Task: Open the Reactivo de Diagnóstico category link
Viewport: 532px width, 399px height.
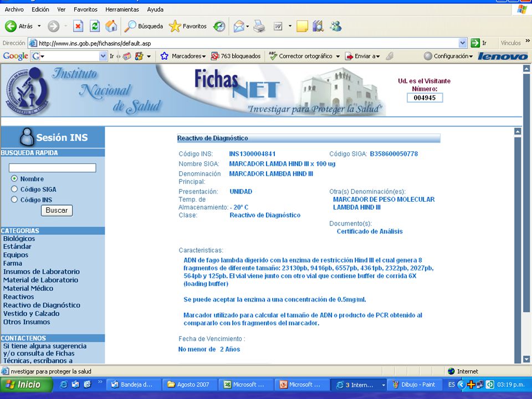Action: (42, 305)
